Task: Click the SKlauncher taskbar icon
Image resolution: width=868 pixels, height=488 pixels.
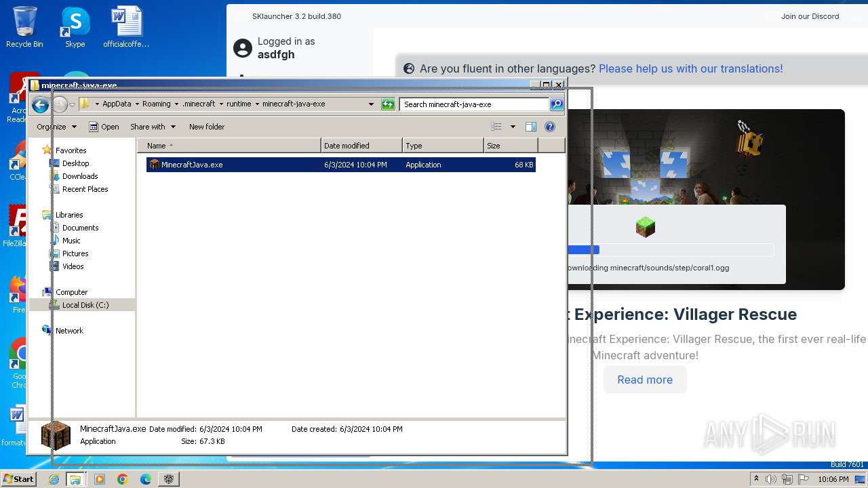Action: [169, 479]
